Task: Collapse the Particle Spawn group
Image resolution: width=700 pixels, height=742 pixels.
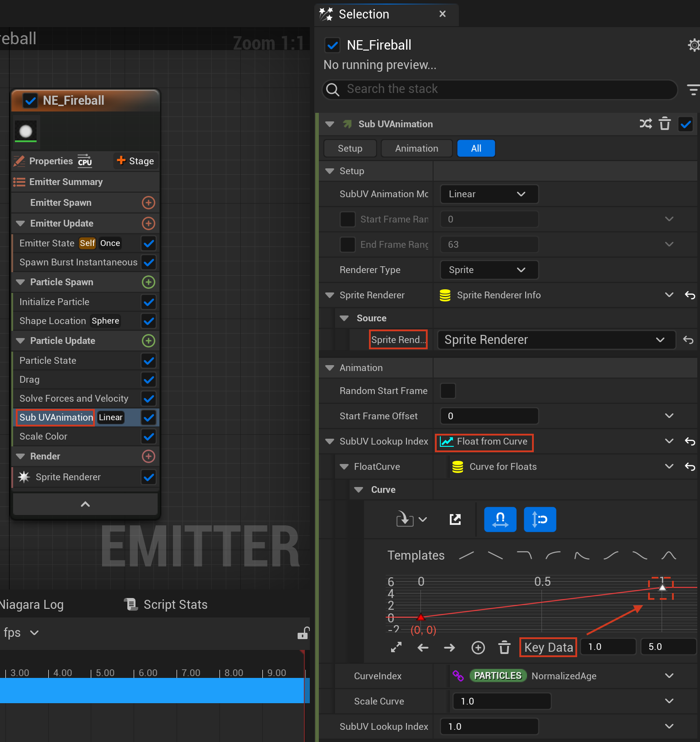Action: [20, 282]
